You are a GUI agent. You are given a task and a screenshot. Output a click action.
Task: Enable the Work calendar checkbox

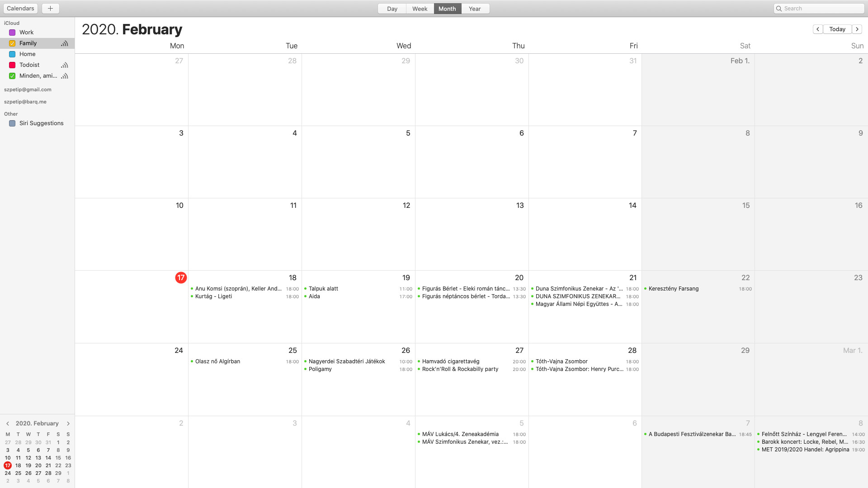(x=12, y=33)
